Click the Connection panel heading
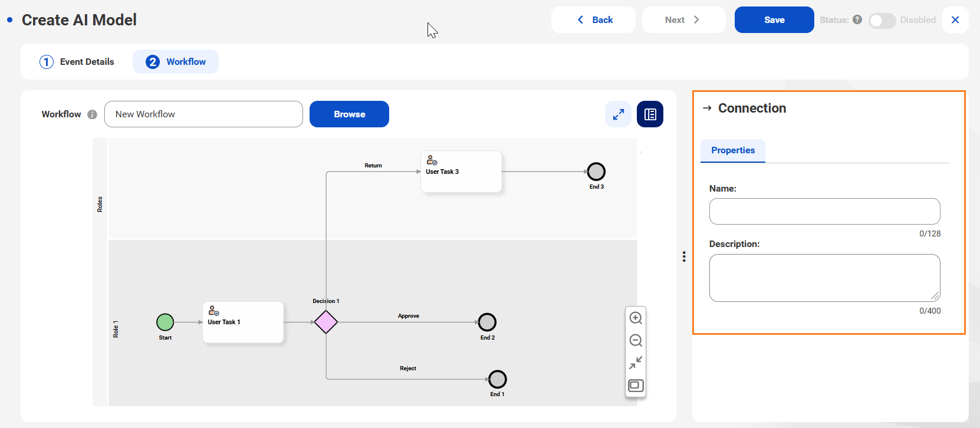Viewport: 980px width, 428px height. point(752,108)
